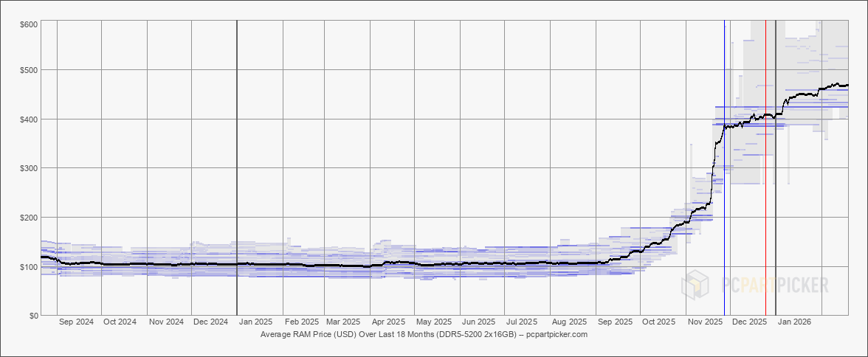Click the Dec 2025 axis label
868x357 pixels.
click(750, 322)
